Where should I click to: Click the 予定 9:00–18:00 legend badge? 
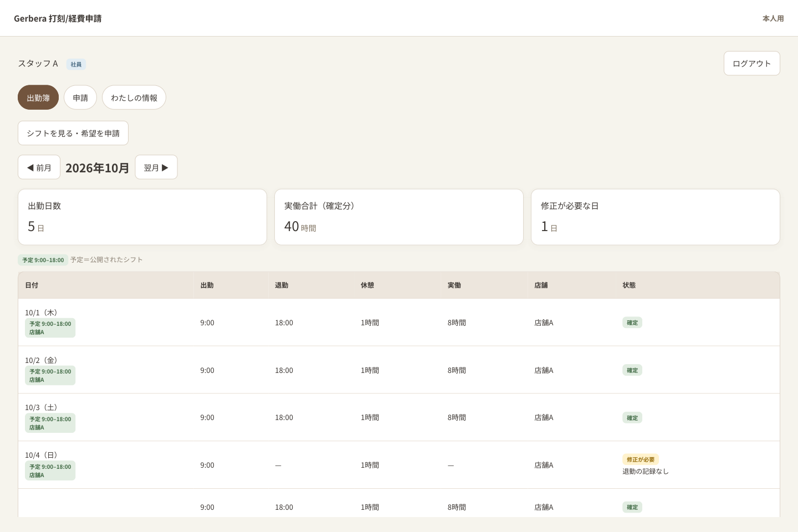coord(43,260)
